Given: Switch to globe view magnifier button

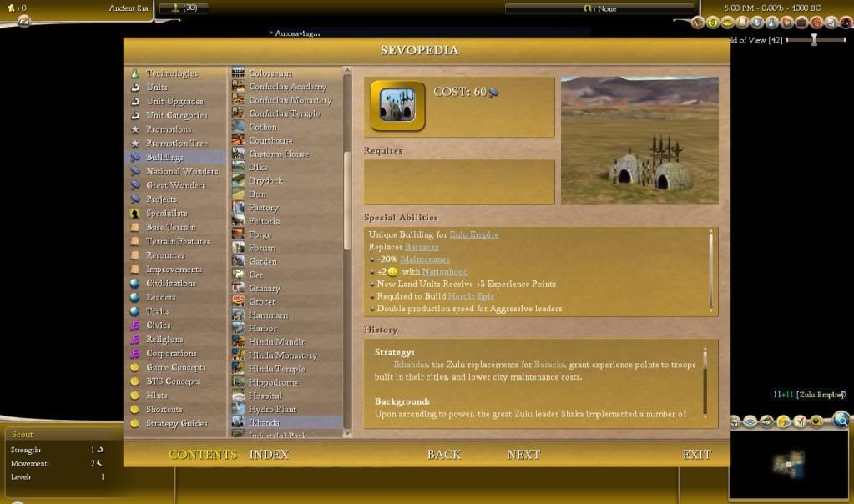Looking at the screenshot, I should (x=841, y=419).
